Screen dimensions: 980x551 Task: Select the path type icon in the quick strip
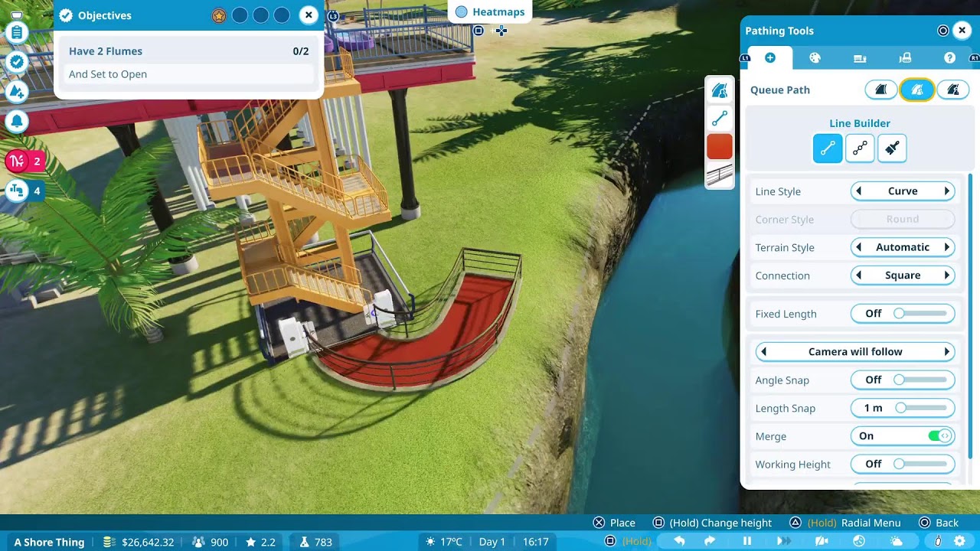[x=720, y=91]
